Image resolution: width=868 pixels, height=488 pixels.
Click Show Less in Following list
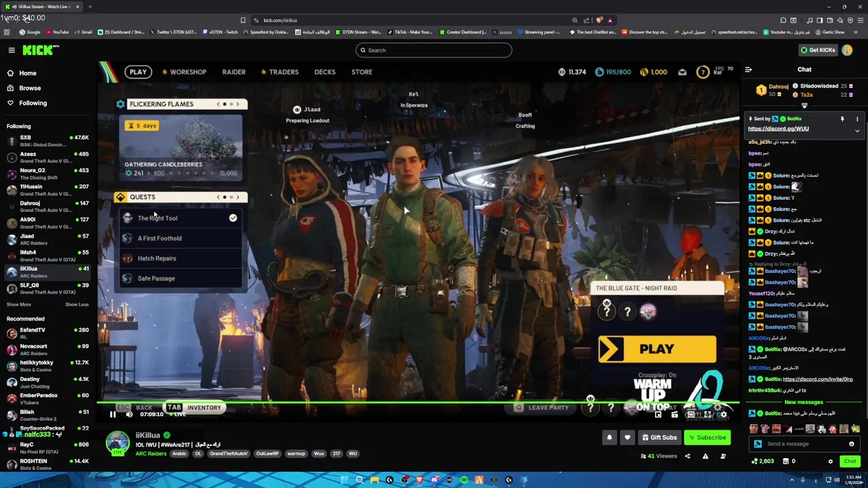[x=77, y=304]
